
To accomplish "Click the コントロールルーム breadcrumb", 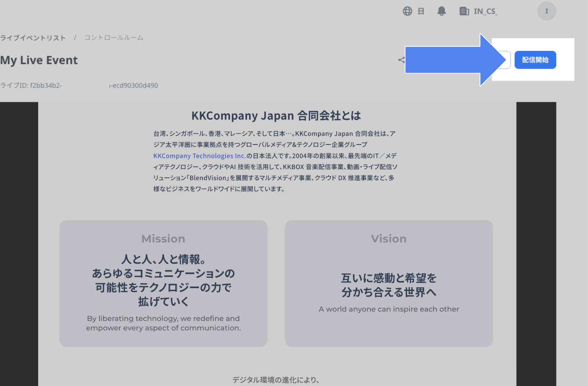I will coord(114,38).
